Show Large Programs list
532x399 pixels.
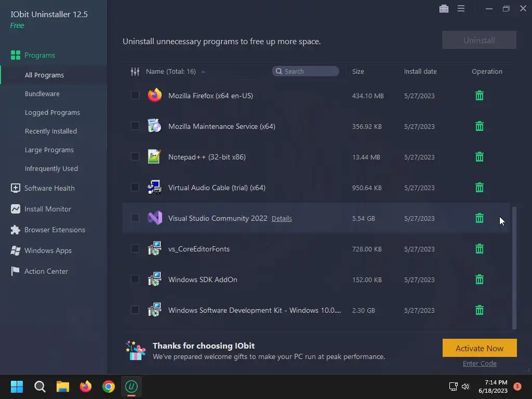pyautogui.click(x=49, y=150)
